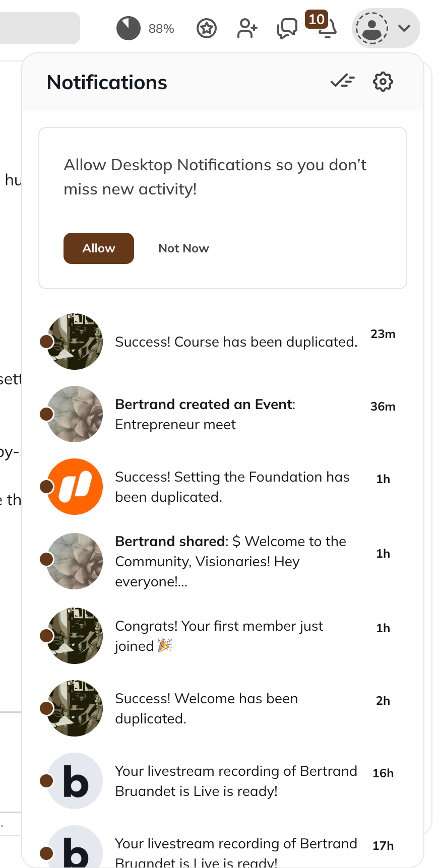Open the Course has been duplicated notification

(x=236, y=342)
